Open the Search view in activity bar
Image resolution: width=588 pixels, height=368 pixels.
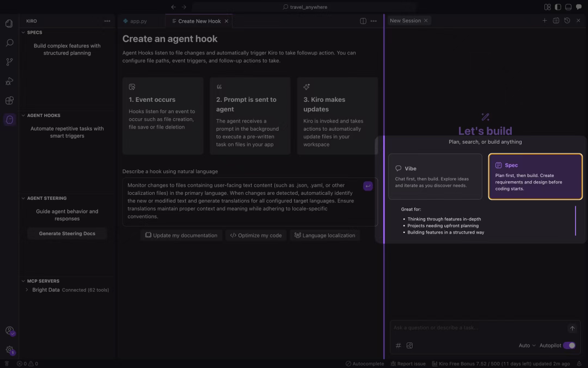(9, 43)
